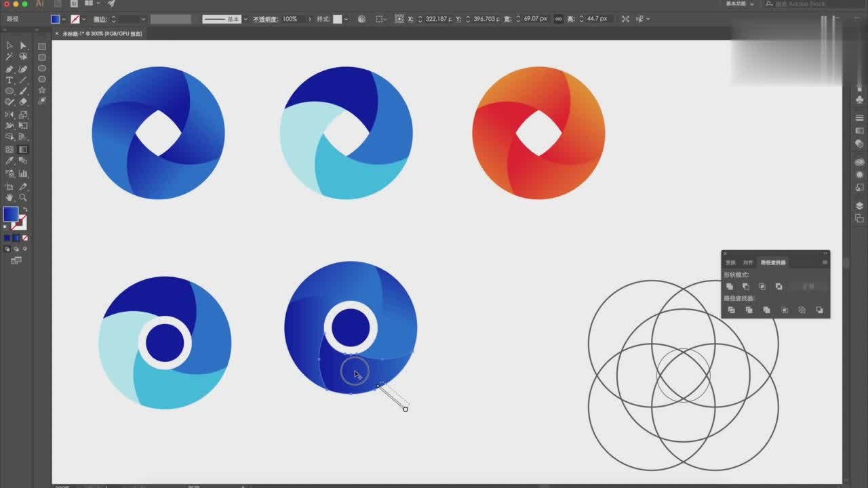The height and width of the screenshot is (488, 868).
Task: Click the Fill color swatch in toolbar
Action: tap(10, 214)
